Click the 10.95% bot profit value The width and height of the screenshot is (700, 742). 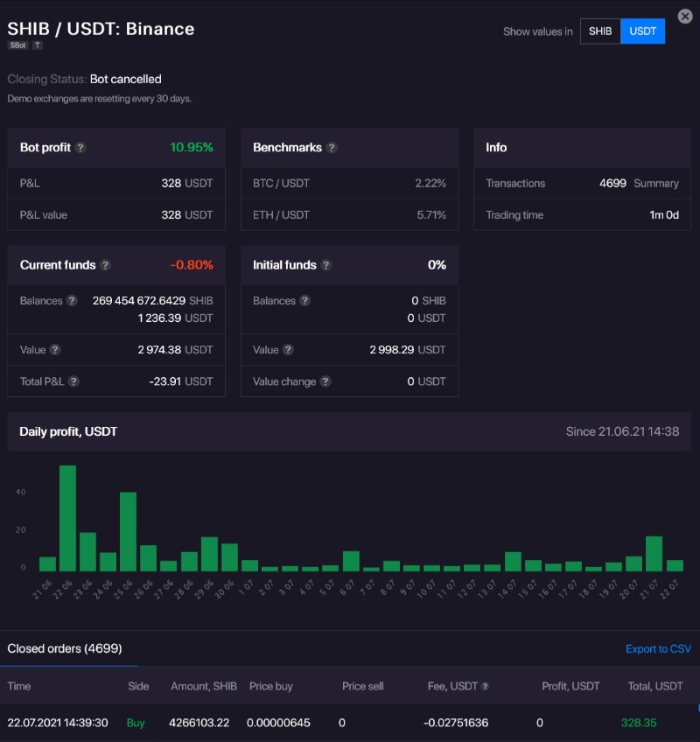pos(192,148)
